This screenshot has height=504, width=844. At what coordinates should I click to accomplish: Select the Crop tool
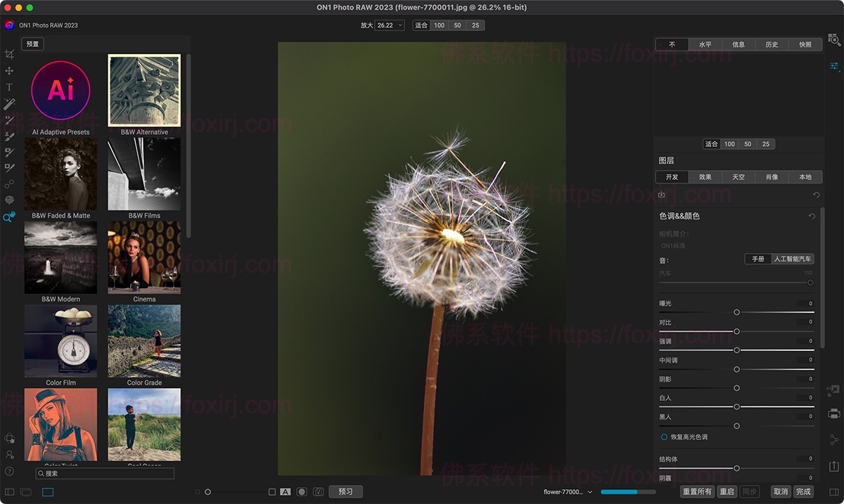(9, 54)
